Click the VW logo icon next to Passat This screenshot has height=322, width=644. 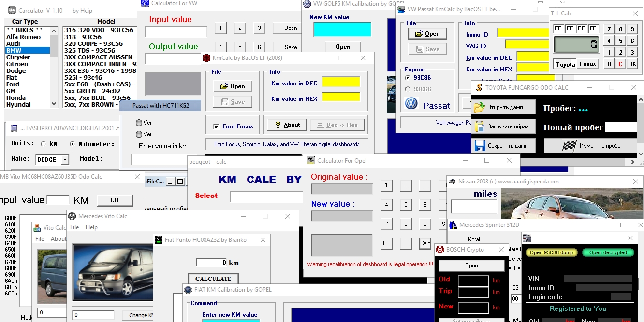point(411,103)
